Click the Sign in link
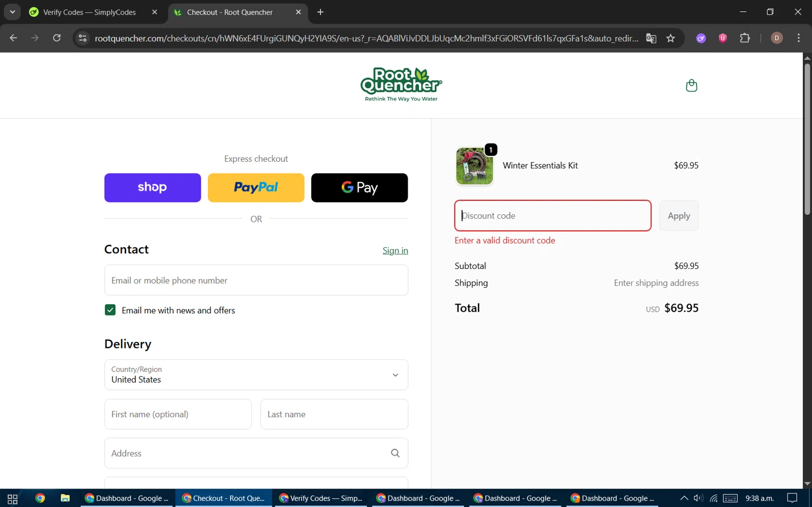 click(395, 251)
